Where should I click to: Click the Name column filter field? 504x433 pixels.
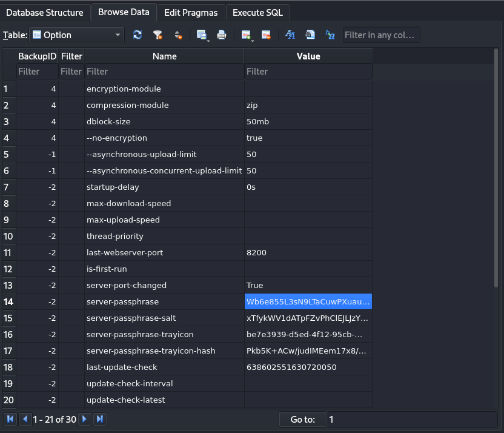point(164,72)
